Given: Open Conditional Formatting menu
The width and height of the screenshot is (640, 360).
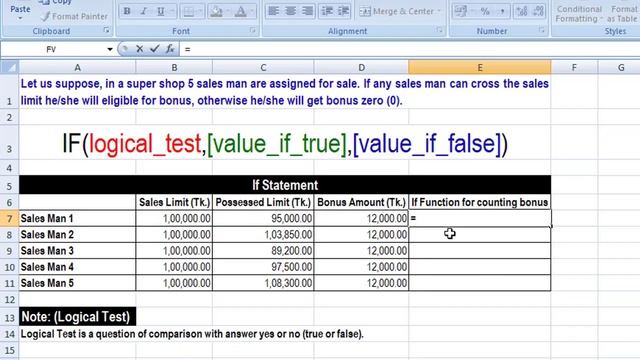Looking at the screenshot, I should [579, 13].
